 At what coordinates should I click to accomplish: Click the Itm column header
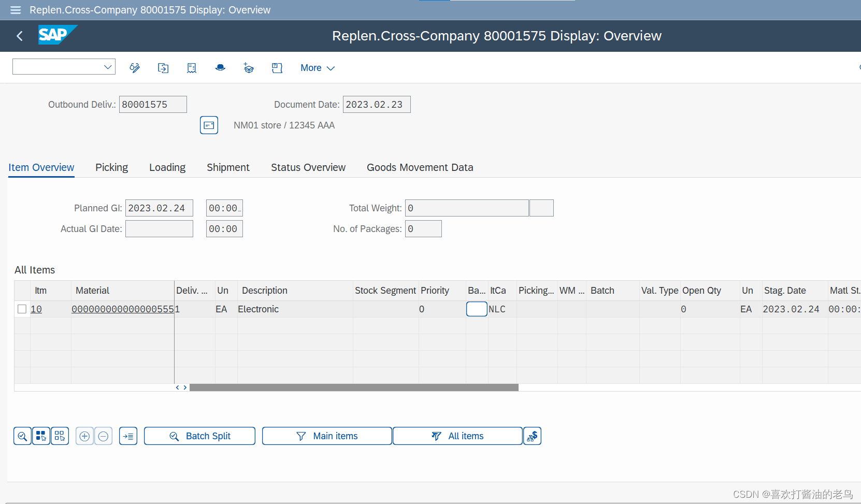[50, 291]
